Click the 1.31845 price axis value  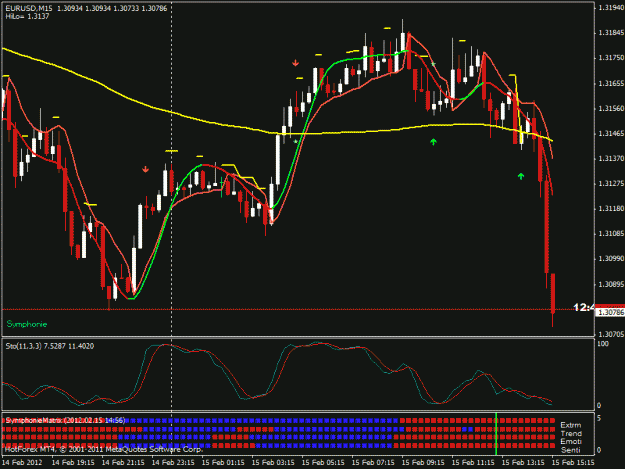[x=611, y=33]
